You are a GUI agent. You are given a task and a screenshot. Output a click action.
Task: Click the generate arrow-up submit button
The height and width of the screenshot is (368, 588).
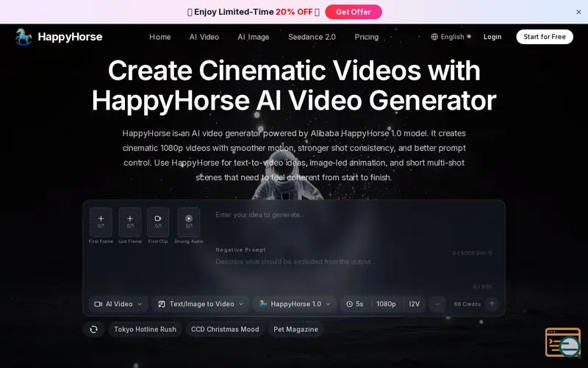tap(492, 304)
